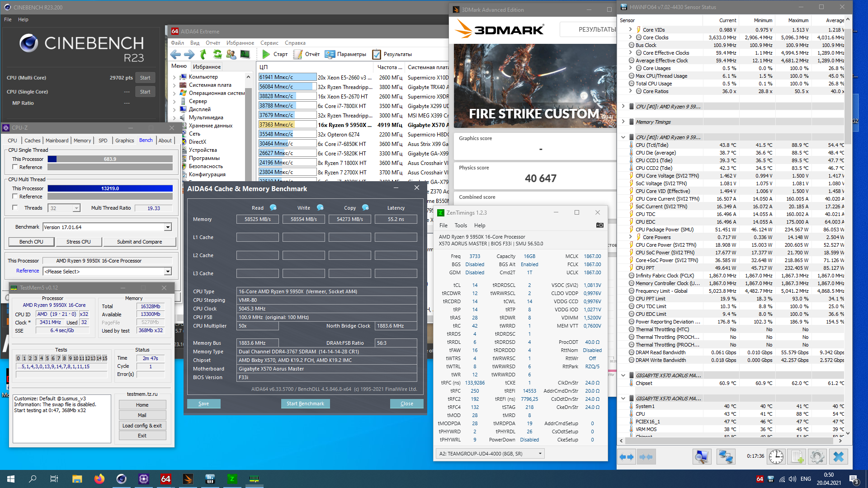Open ZenTimings memory module dropdown
Image resolution: width=868 pixels, height=488 pixels.
(540, 454)
